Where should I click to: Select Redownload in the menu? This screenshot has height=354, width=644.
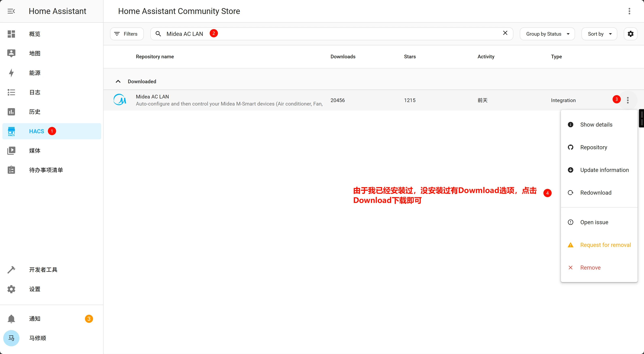599,193
